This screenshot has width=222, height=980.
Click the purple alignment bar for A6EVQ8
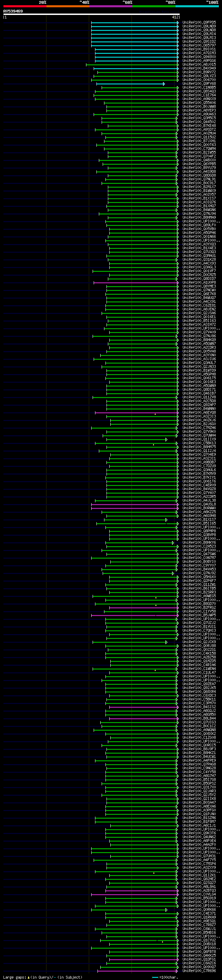[137, 412]
